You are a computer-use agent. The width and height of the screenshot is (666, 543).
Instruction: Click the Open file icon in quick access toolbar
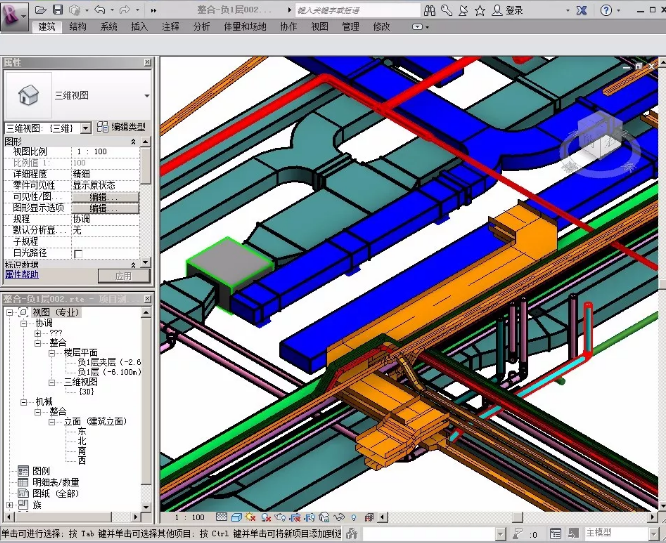click(x=40, y=9)
